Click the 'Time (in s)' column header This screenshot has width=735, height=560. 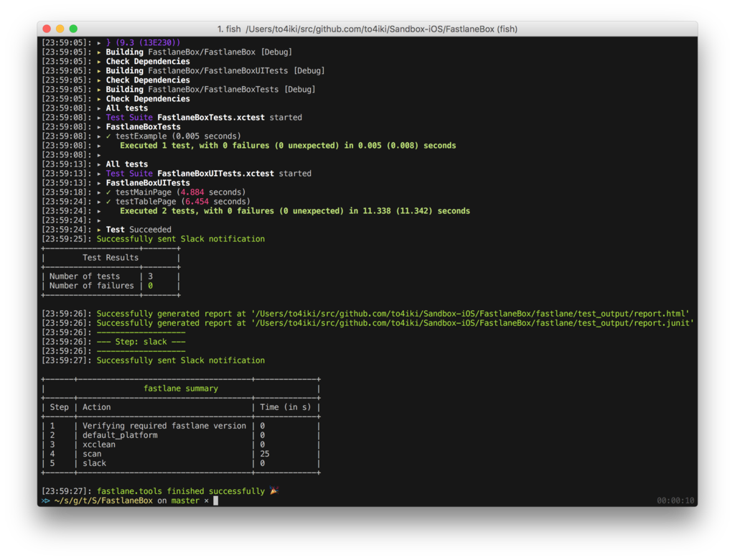coord(286,407)
